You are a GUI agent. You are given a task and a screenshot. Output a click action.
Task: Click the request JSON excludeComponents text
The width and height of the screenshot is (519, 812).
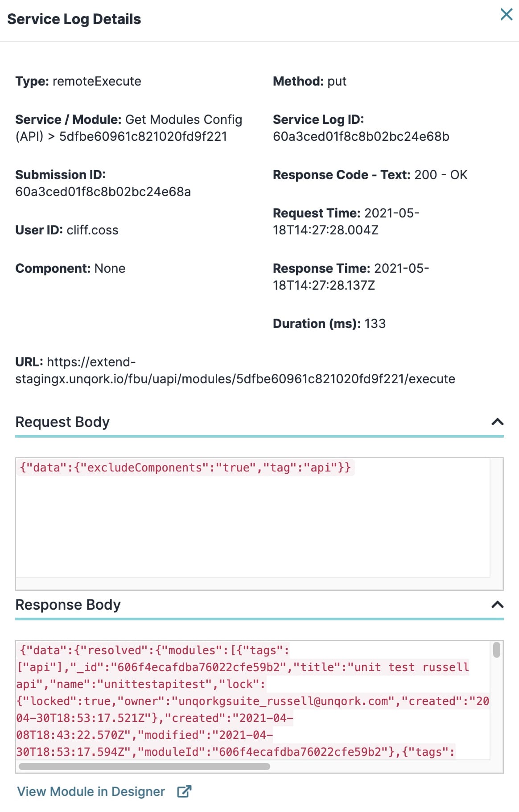(144, 468)
